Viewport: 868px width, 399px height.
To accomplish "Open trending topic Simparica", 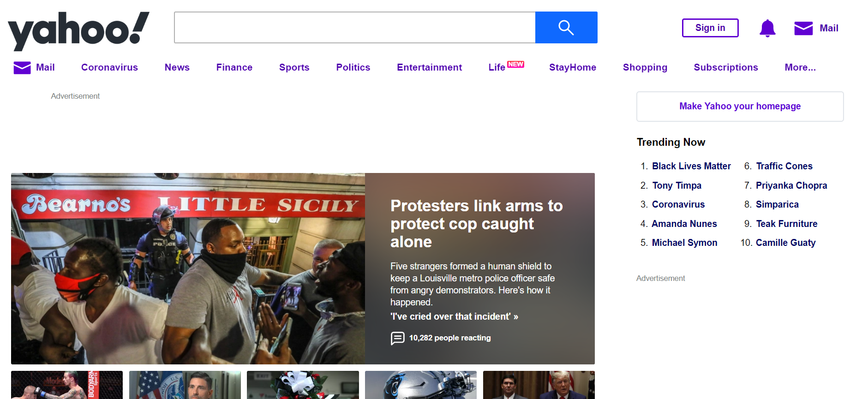I will tap(777, 204).
